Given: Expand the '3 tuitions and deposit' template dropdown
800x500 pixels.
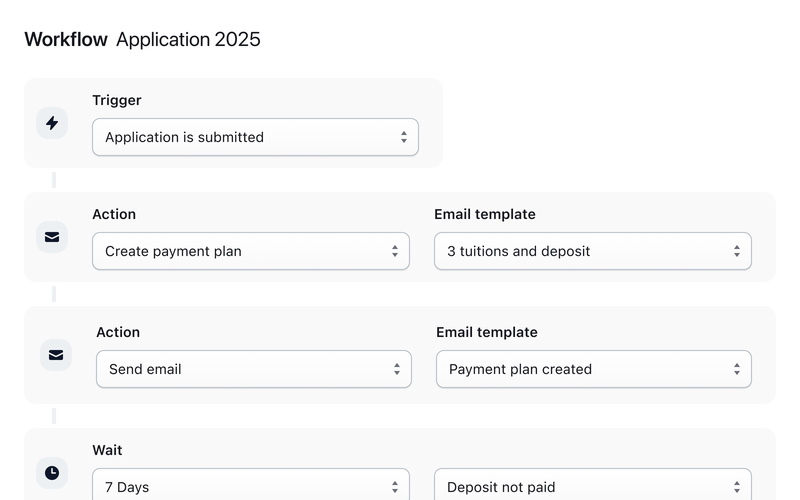Looking at the screenshot, I should 592,251.
